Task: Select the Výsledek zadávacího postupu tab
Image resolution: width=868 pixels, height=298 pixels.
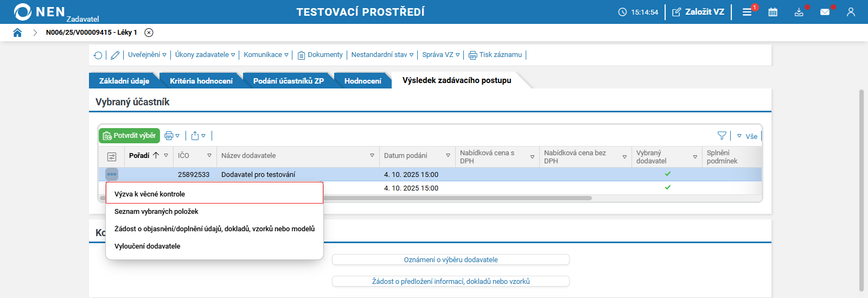Action: 457,80
